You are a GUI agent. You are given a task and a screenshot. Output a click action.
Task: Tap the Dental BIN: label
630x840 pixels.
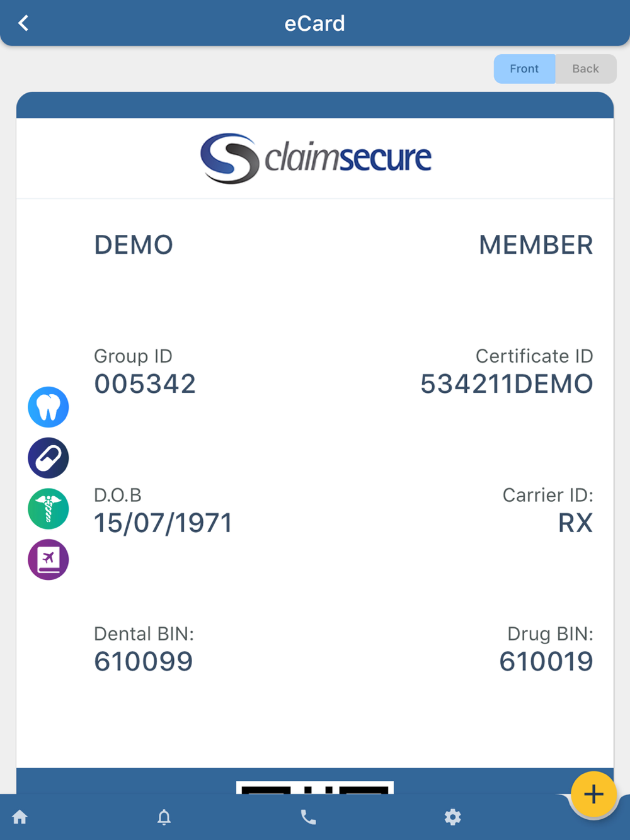coord(144,634)
